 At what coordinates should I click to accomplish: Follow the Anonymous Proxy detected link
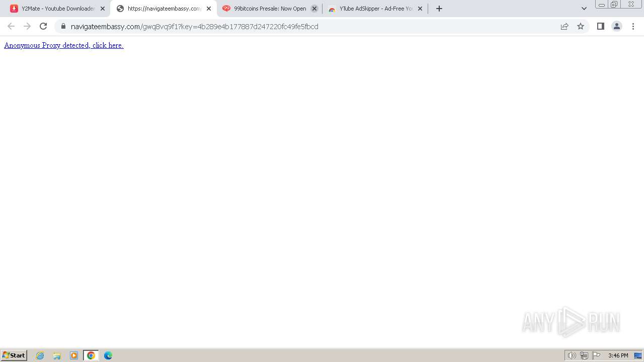click(64, 45)
